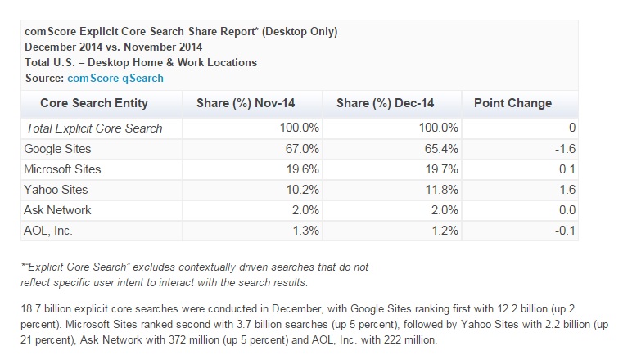Click AOL's 1.3% Nov-14 share cell

304,231
